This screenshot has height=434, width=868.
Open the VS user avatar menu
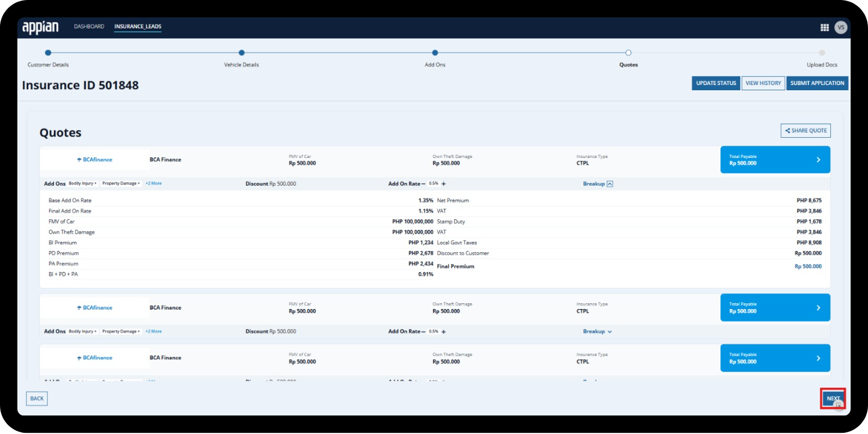(841, 27)
